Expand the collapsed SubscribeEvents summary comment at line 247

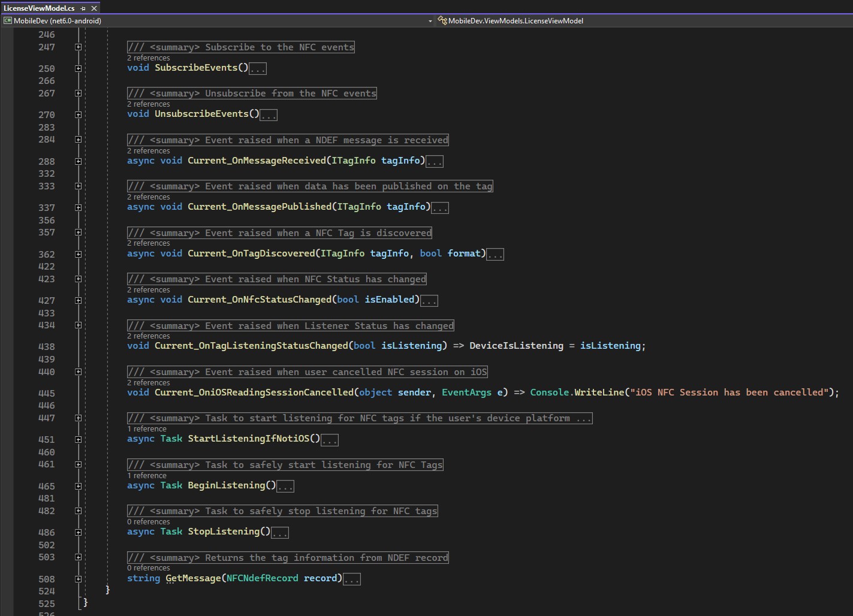click(x=78, y=47)
